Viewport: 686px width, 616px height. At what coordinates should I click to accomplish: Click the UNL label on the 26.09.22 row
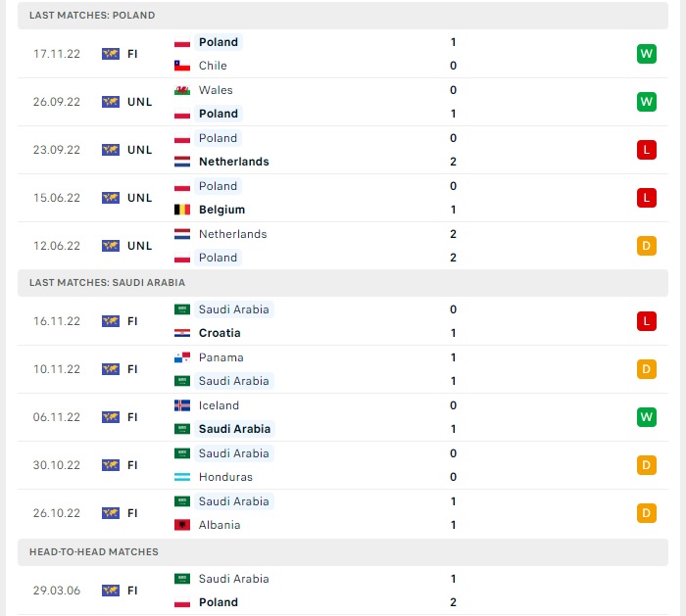(140, 102)
